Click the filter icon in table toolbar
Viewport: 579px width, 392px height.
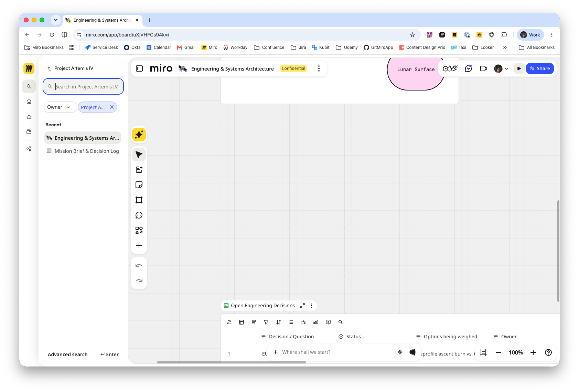[266, 322]
